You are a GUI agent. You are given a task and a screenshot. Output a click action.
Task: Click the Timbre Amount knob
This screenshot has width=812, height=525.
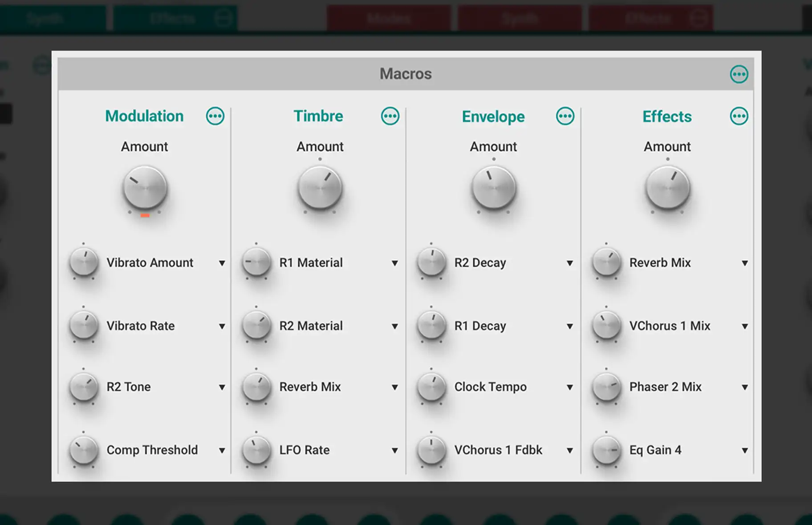[320, 188]
